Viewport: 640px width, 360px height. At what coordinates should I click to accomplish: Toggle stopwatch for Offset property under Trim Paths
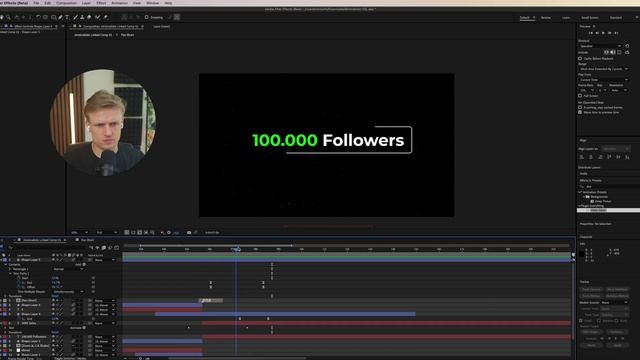click(18, 287)
